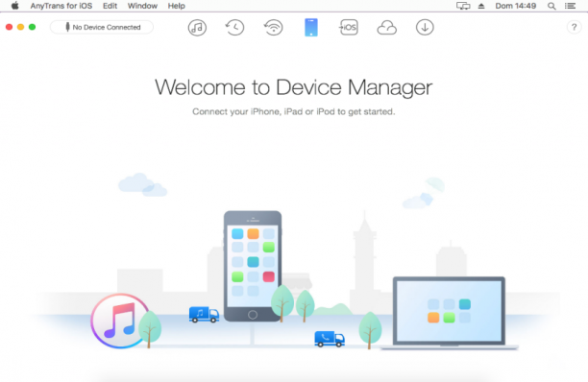Image resolution: width=588 pixels, height=382 pixels.
Task: Open the Notification Center list icon
Action: (x=571, y=6)
